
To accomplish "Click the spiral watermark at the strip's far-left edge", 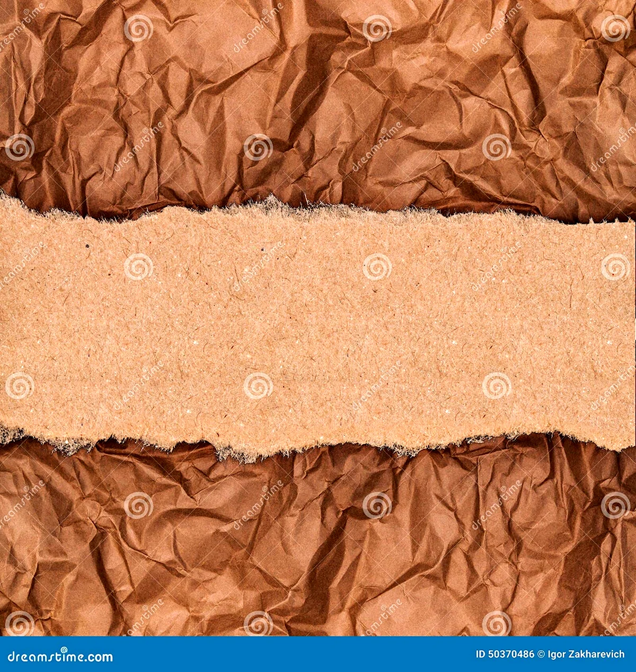I will tap(20, 386).
